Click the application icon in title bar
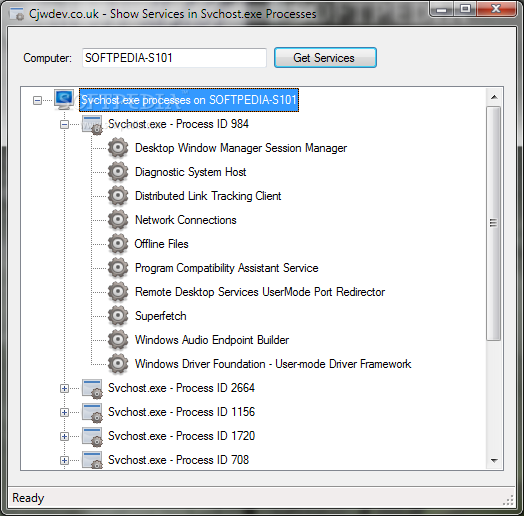This screenshot has height=516, width=524. click(16, 14)
